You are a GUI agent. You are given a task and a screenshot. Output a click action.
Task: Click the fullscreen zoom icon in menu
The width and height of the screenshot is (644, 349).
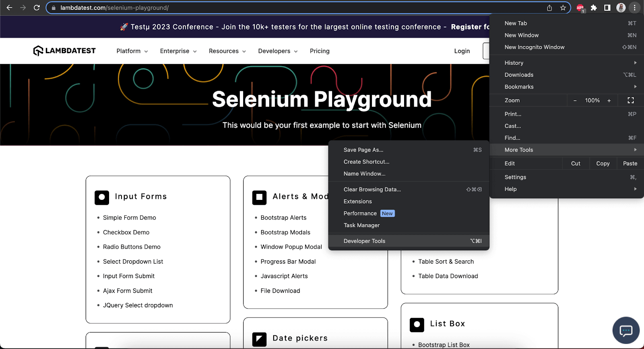(631, 100)
